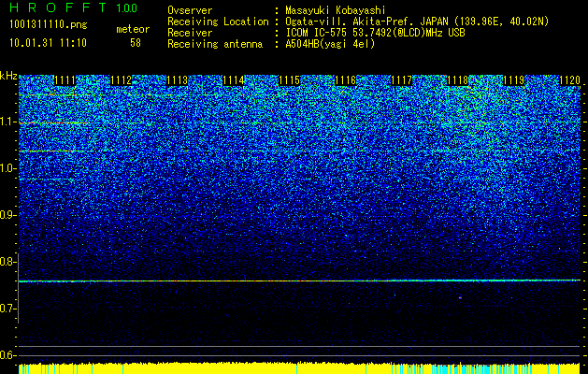Click the 1.0 frequency axis label
The height and width of the screenshot is (374, 588).
pos(7,168)
